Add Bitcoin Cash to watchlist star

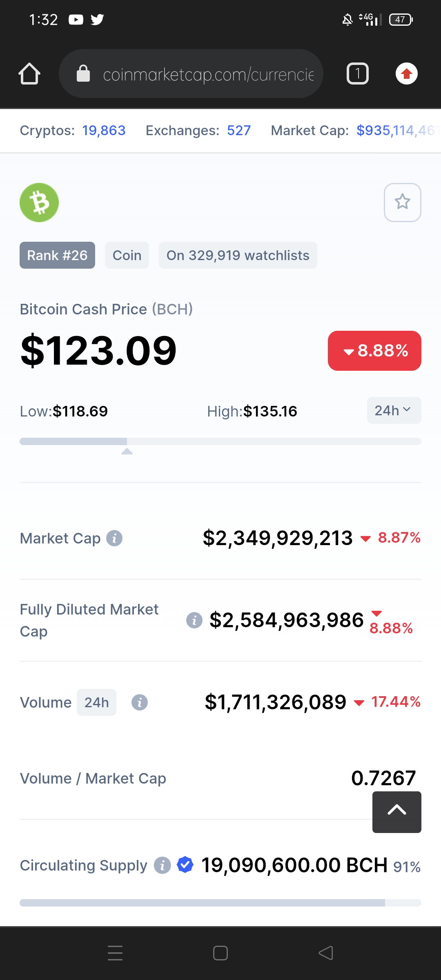403,203
